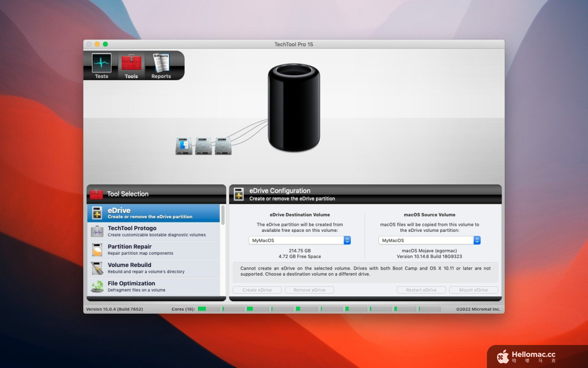588x368 pixels.
Task: Open the eDrive Destination Volume dropdown
Action: coord(300,240)
